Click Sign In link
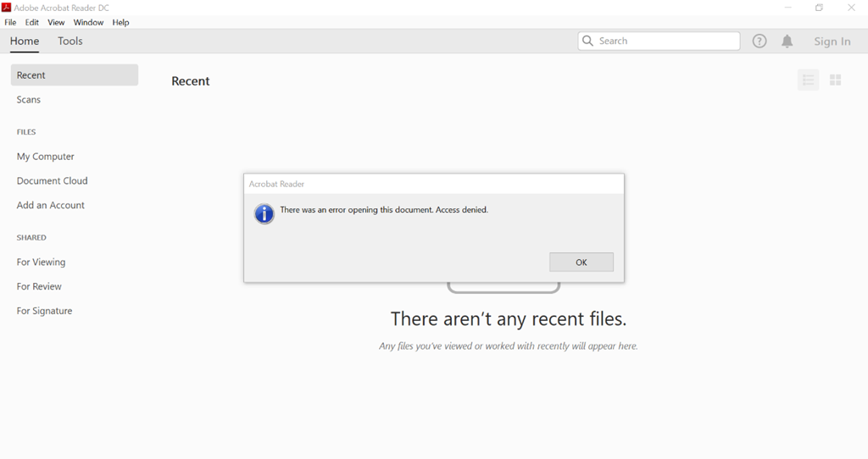868x459 pixels. 832,41
